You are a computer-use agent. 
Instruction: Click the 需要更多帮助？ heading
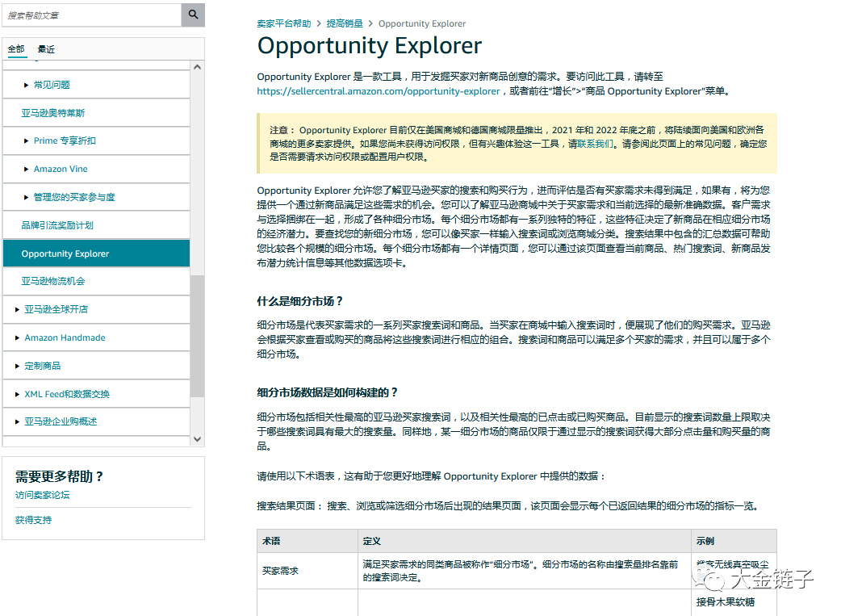58,476
